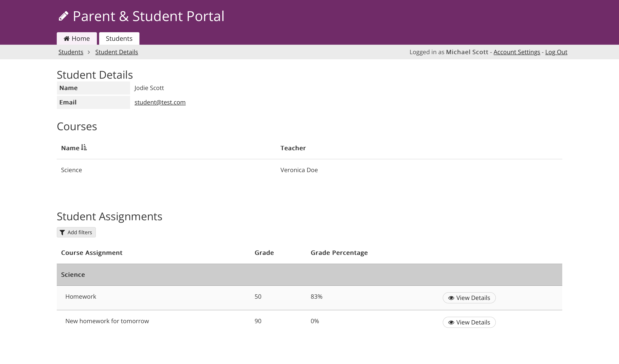Click the pencil logo icon in header

63,16
